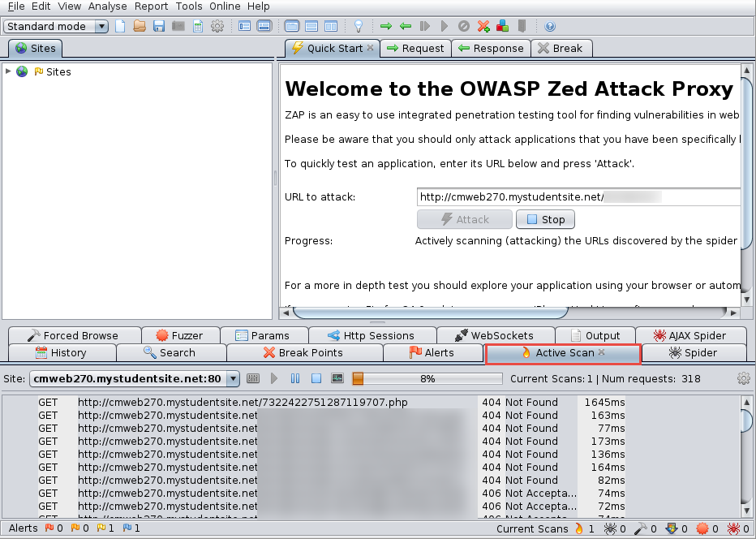This screenshot has height=539, width=756.
Task: Open the Search tab
Action: pos(171,353)
